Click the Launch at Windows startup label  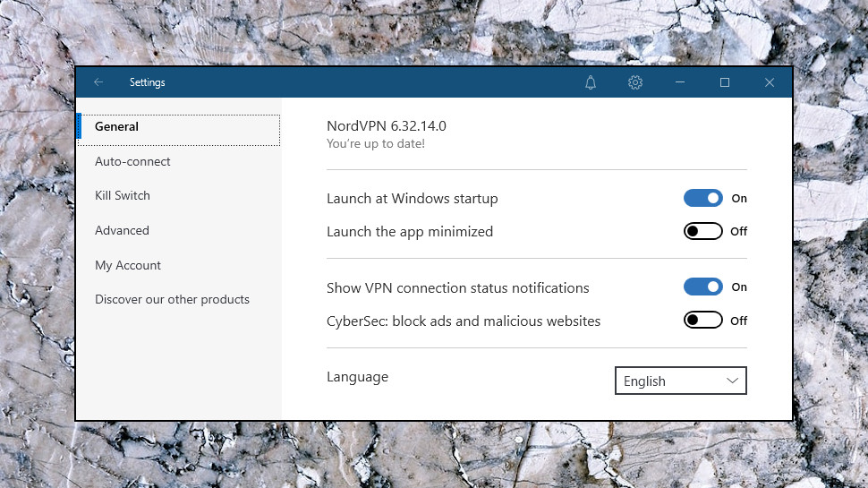point(413,198)
